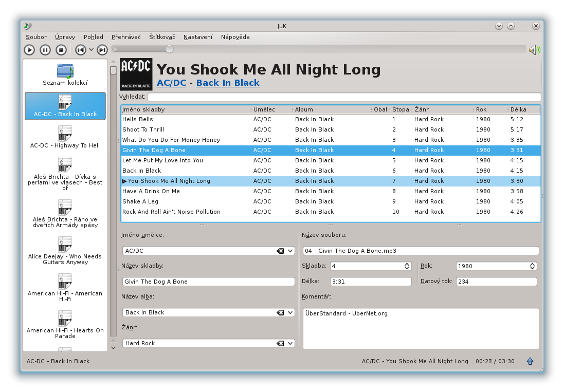564x392 pixels.
Task: Open the Pohled menu
Action: pyautogui.click(x=94, y=37)
